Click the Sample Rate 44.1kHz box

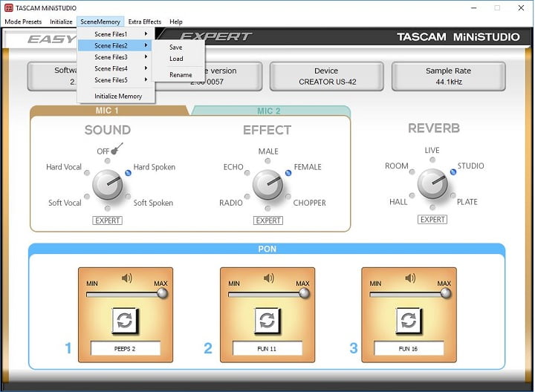448,76
